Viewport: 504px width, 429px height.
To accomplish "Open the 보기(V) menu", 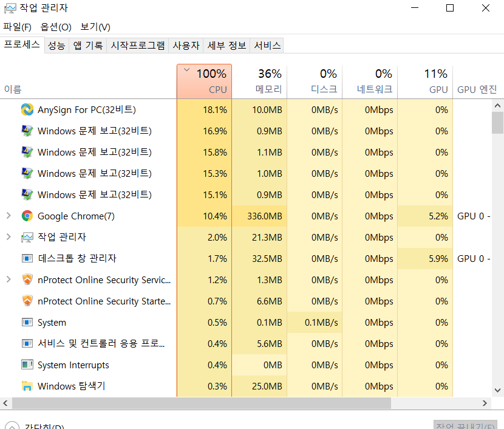I will (x=95, y=27).
